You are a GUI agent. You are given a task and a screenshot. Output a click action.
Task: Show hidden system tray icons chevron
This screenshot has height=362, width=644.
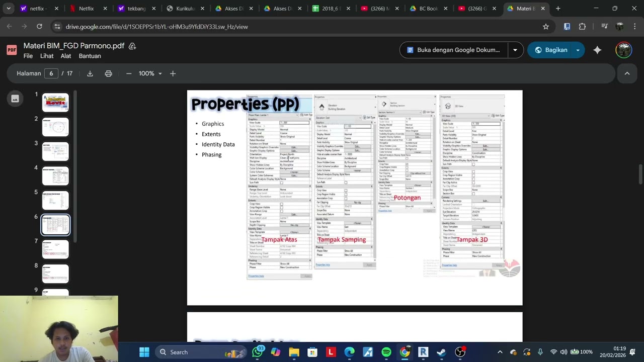[500, 352]
